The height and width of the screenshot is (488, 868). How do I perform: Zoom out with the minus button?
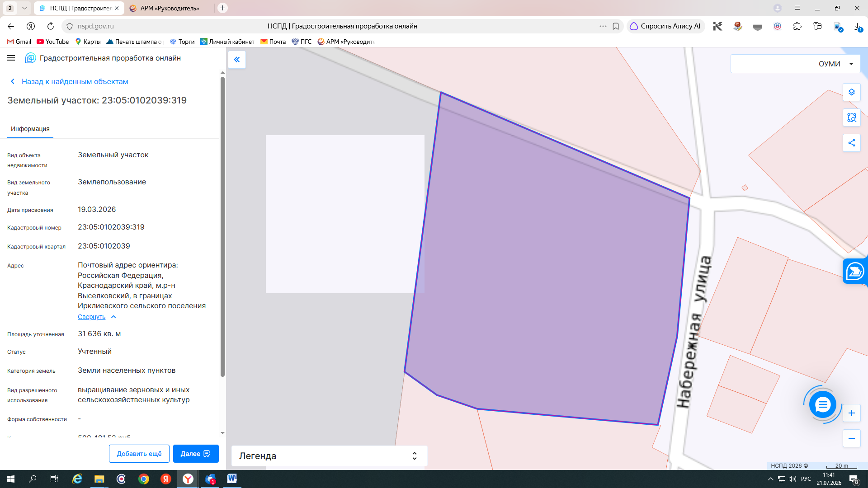coord(851,438)
